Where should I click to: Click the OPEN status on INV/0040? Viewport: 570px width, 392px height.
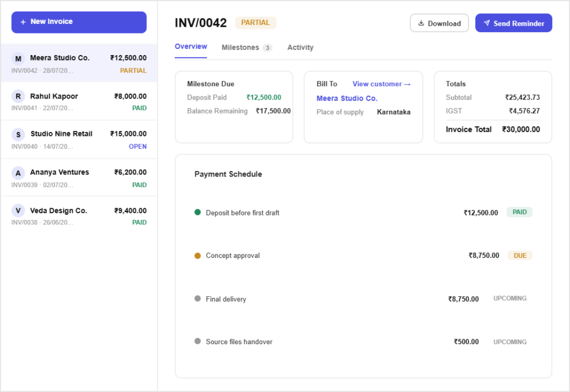pyautogui.click(x=138, y=146)
